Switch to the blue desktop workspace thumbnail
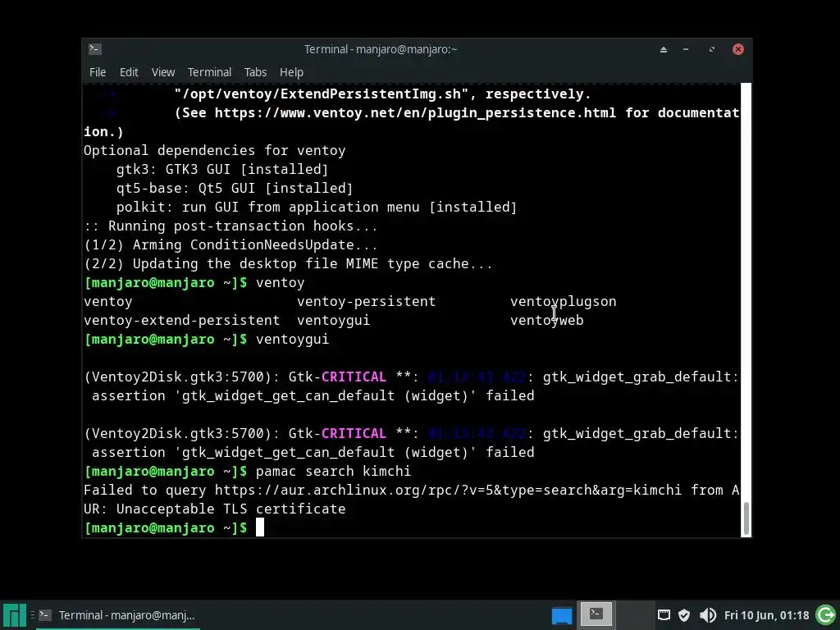This screenshot has height=630, width=840. (562, 615)
